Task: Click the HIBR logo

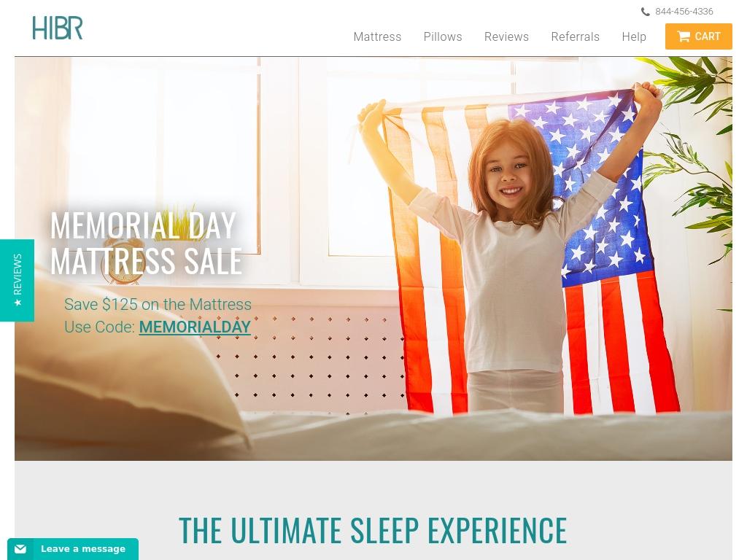Action: click(x=57, y=28)
